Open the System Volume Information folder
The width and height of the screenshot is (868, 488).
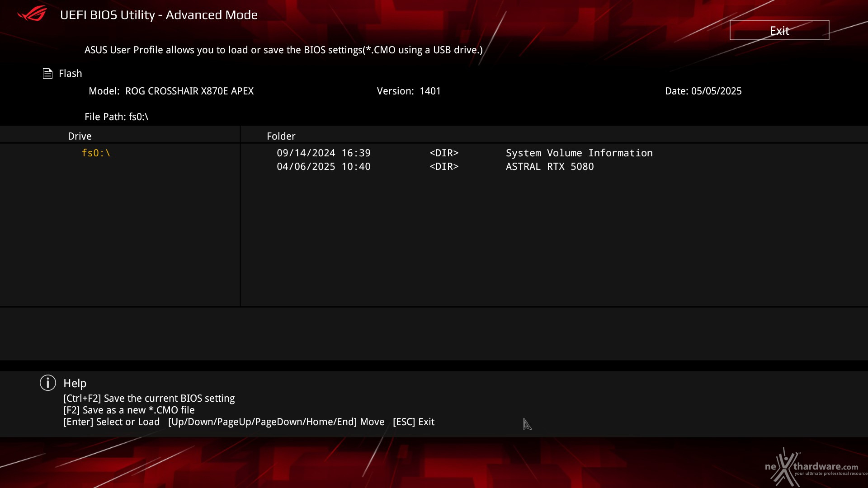(x=579, y=153)
